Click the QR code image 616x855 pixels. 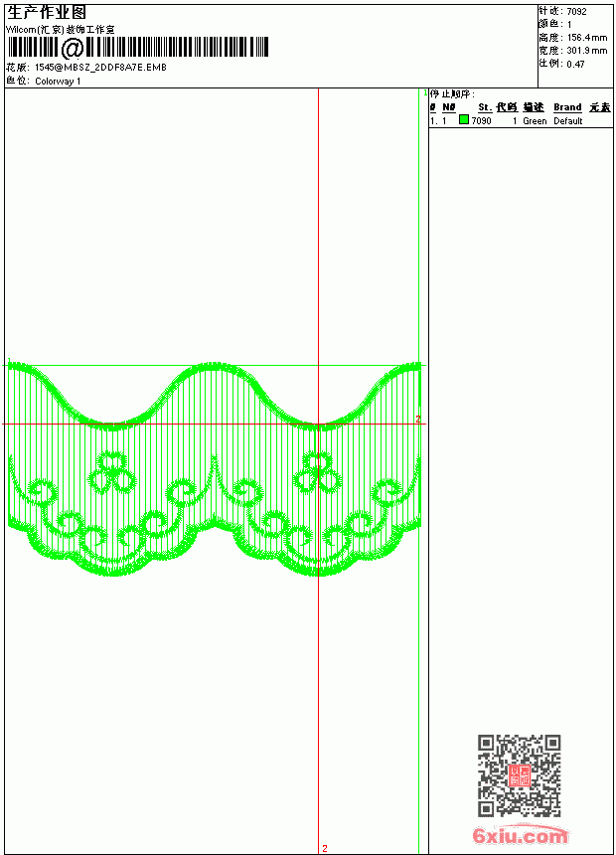point(520,775)
